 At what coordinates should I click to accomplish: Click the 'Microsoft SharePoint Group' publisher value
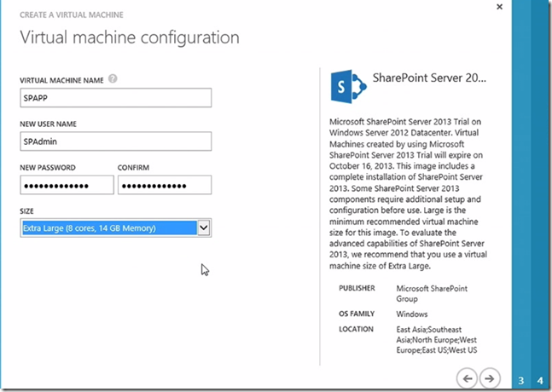point(432,293)
